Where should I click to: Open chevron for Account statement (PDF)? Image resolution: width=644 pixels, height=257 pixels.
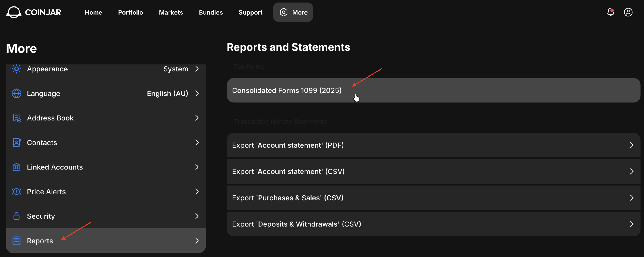(x=632, y=145)
